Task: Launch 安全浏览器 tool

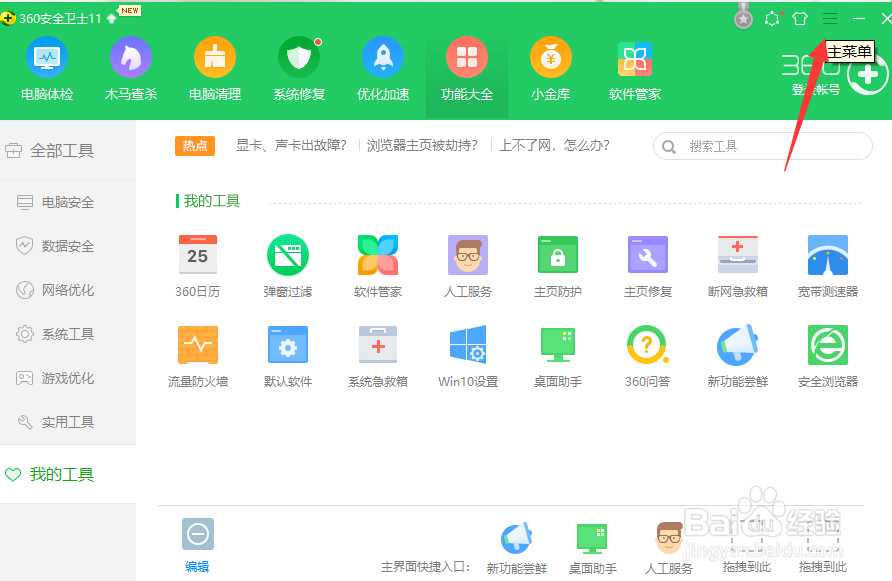Action: pyautogui.click(x=828, y=356)
